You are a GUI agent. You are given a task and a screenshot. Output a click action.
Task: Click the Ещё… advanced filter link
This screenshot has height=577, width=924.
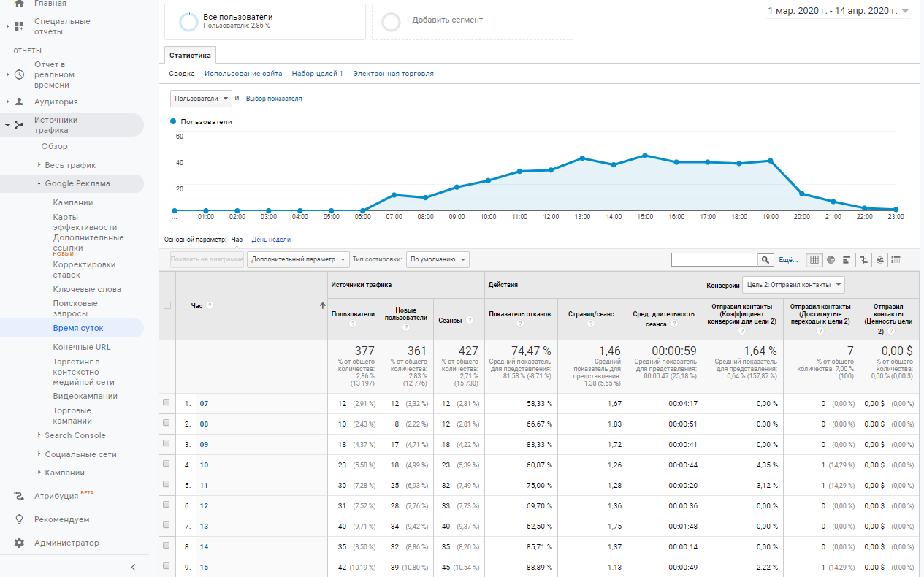point(788,259)
